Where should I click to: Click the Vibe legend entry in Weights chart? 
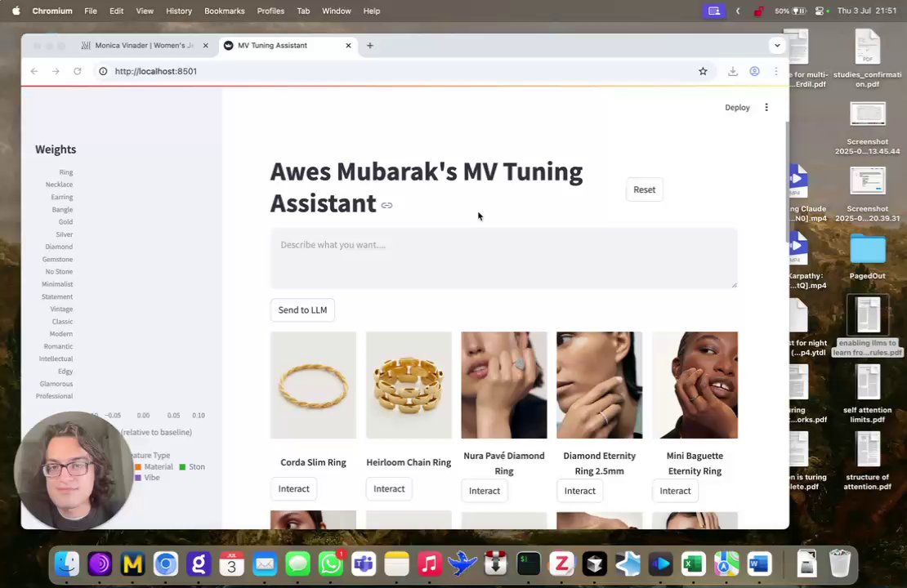(x=147, y=478)
